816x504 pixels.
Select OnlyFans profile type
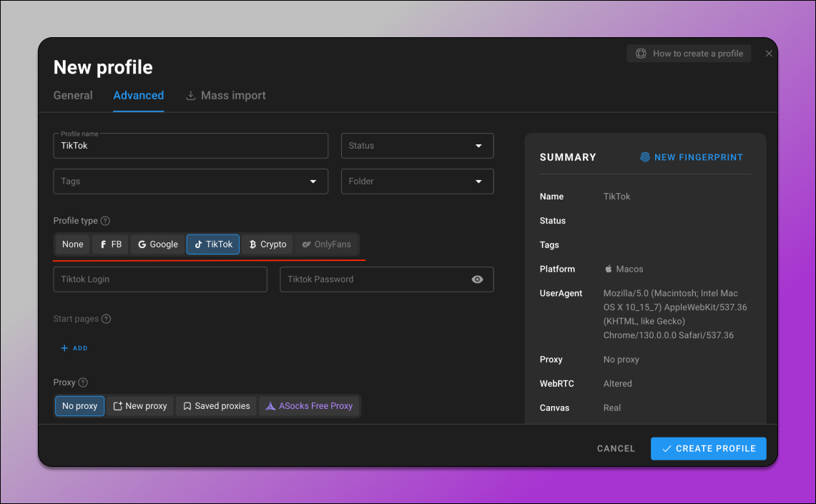pyautogui.click(x=327, y=244)
